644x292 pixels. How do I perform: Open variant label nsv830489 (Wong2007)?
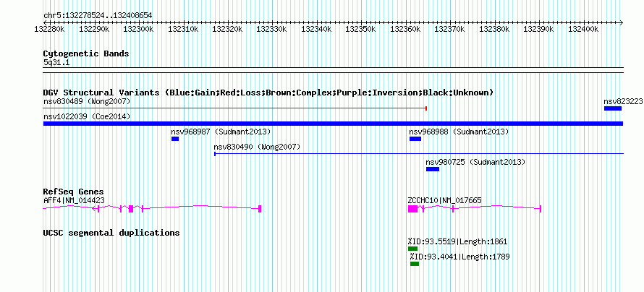(x=87, y=101)
